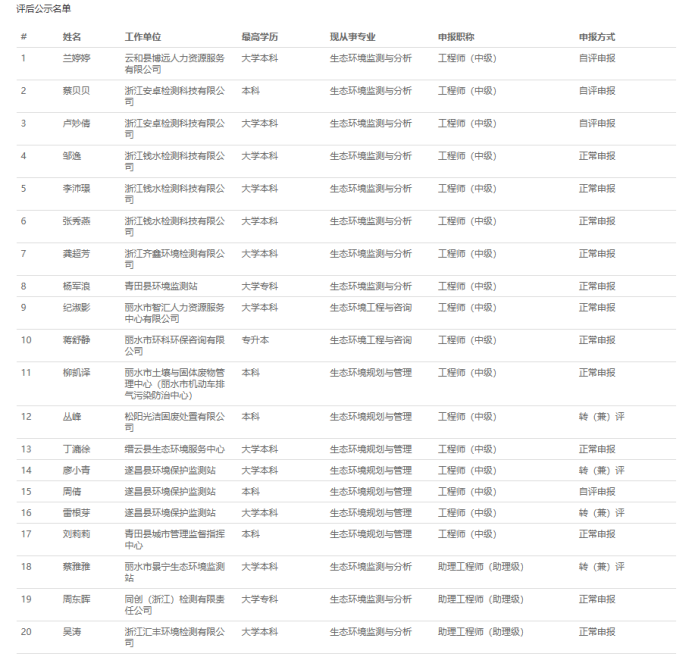
Task: Select the 最高学历 column header
Action: [259, 37]
